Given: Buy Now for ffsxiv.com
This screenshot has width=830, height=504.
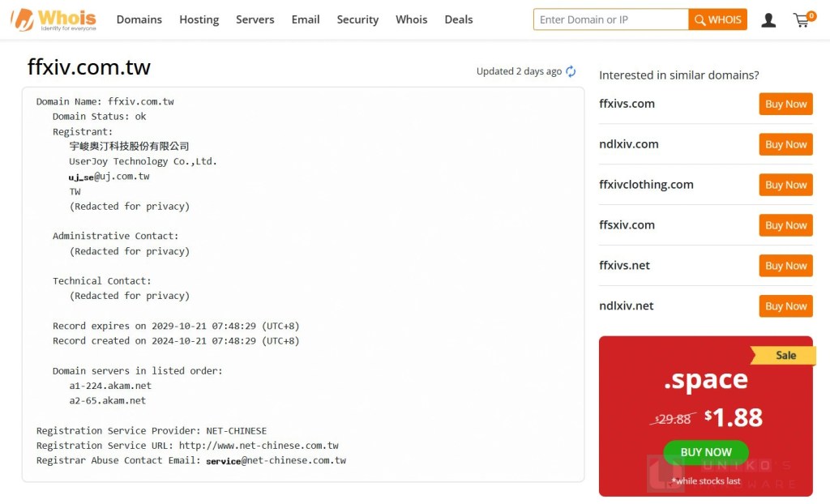Looking at the screenshot, I should tap(785, 225).
